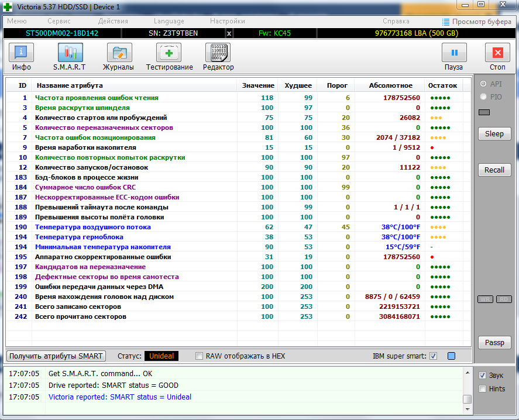
Task: Toggle the Звук sound checkbox
Action: 483,376
